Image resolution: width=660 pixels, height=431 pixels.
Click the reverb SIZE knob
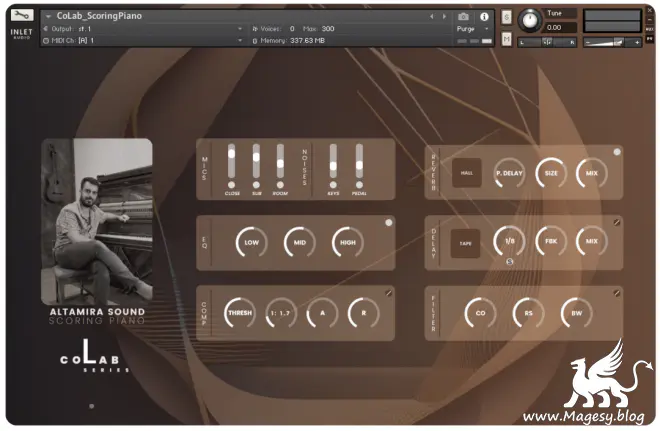551,173
